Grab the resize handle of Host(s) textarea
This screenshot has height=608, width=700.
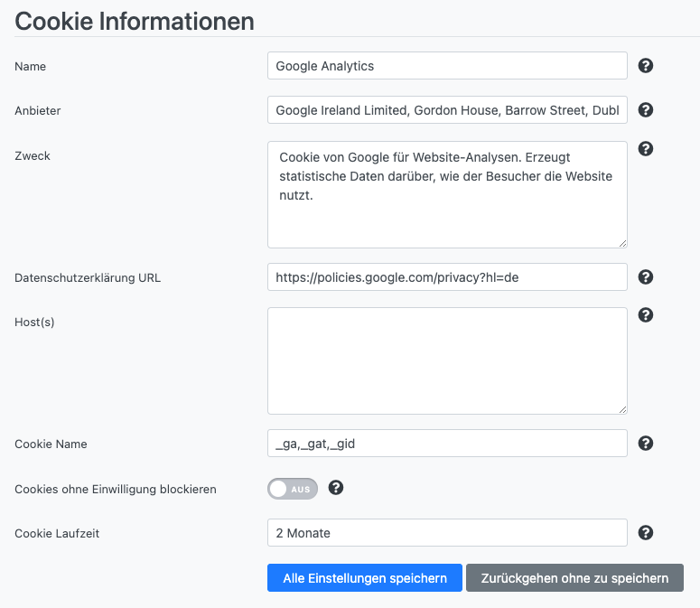pyautogui.click(x=622, y=409)
